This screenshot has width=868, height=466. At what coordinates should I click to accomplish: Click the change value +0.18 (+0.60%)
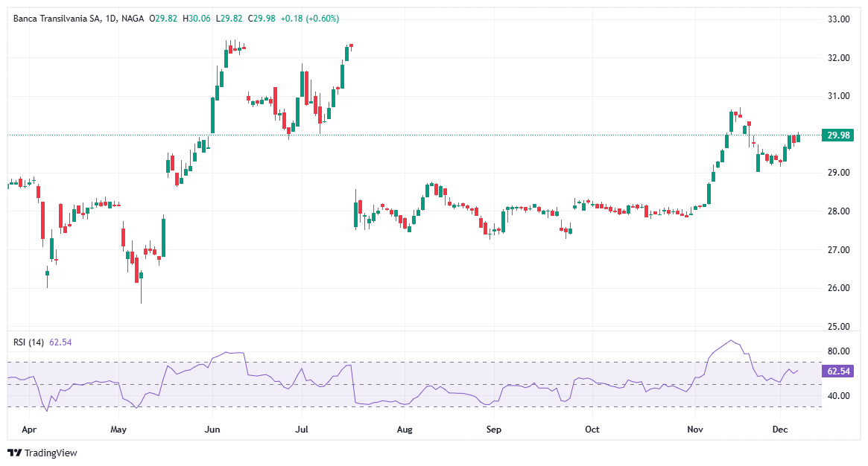[310, 19]
